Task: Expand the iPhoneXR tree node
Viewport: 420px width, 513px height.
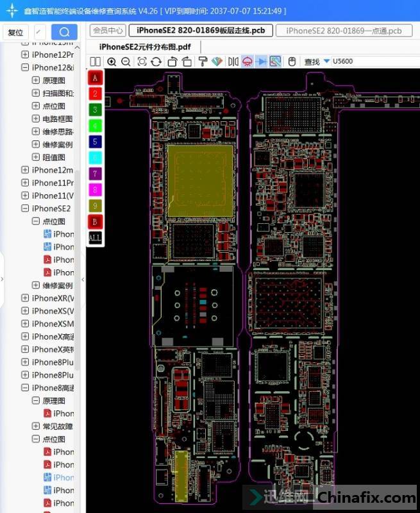Action: [x=25, y=298]
